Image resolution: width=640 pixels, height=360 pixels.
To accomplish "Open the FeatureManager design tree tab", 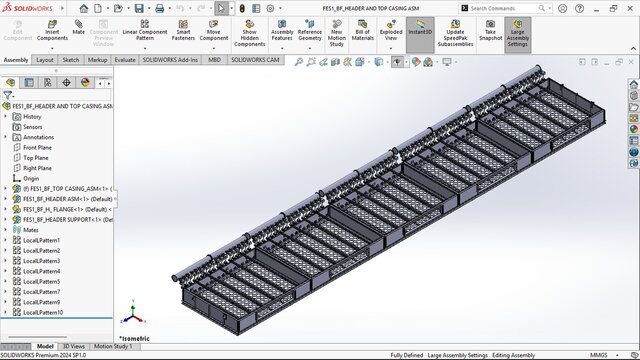I will click(10, 82).
